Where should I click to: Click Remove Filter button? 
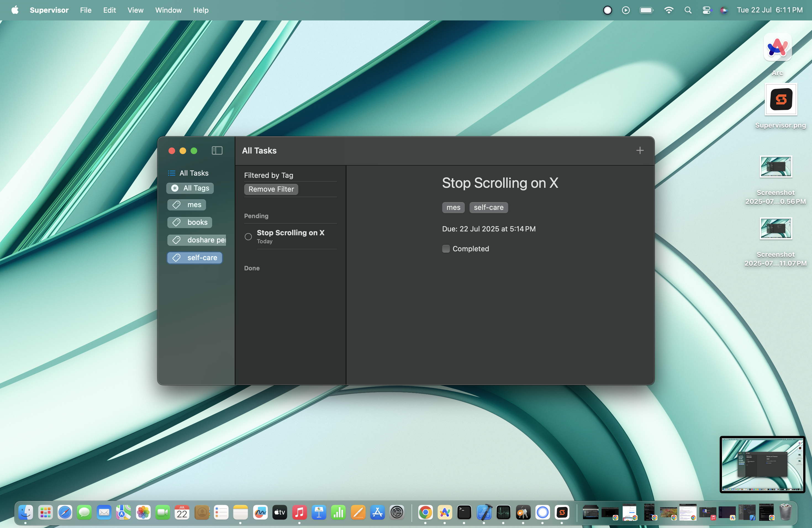(x=271, y=189)
